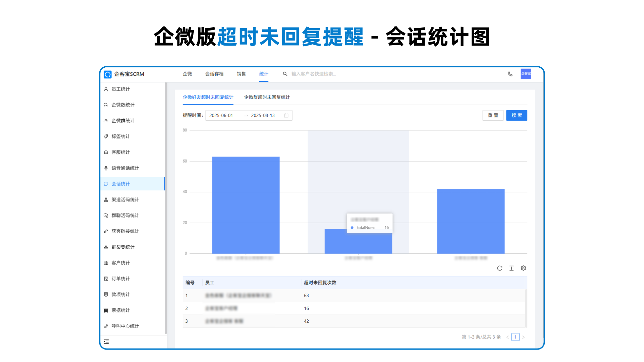644x362 pixels.
Task: Open table settings gear icon
Action: tap(523, 268)
